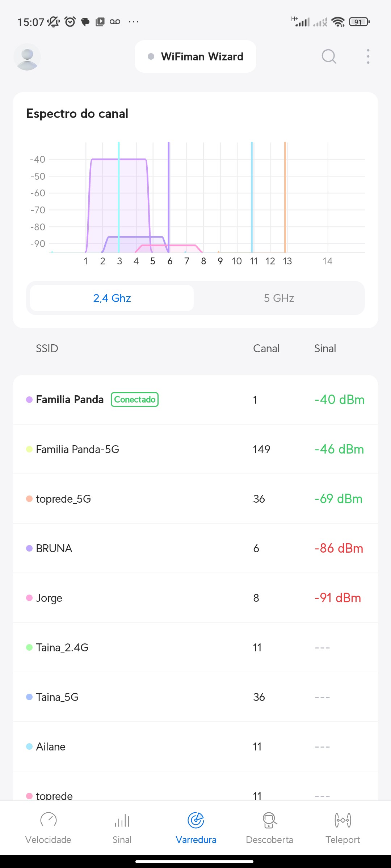This screenshot has height=868, width=391.
Task: Open the three-dot overflow menu
Action: point(368,56)
